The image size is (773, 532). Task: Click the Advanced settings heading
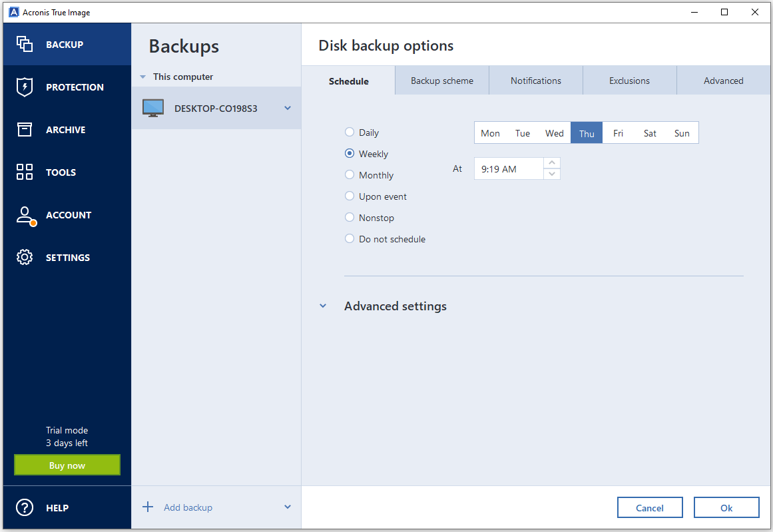[x=395, y=306]
